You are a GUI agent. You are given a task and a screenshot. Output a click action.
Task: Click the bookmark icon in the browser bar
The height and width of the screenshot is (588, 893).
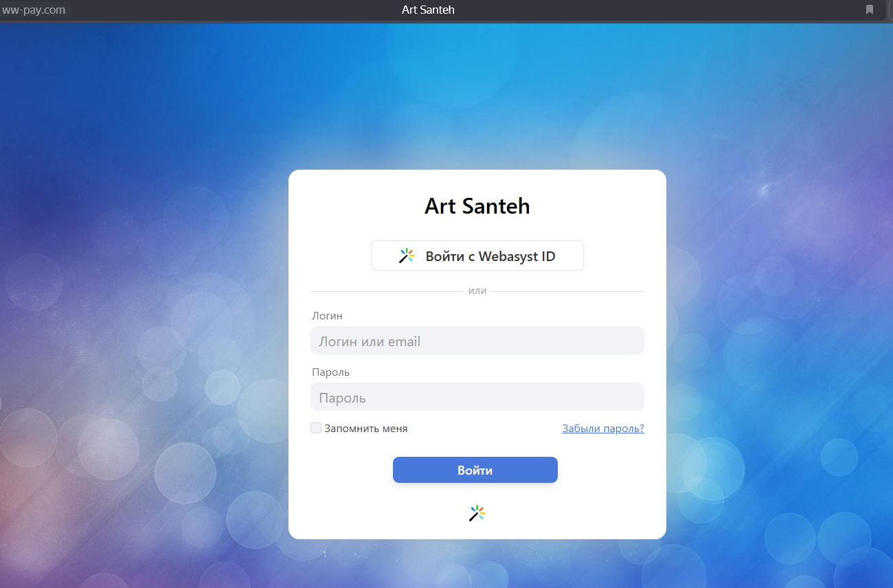[x=870, y=10]
